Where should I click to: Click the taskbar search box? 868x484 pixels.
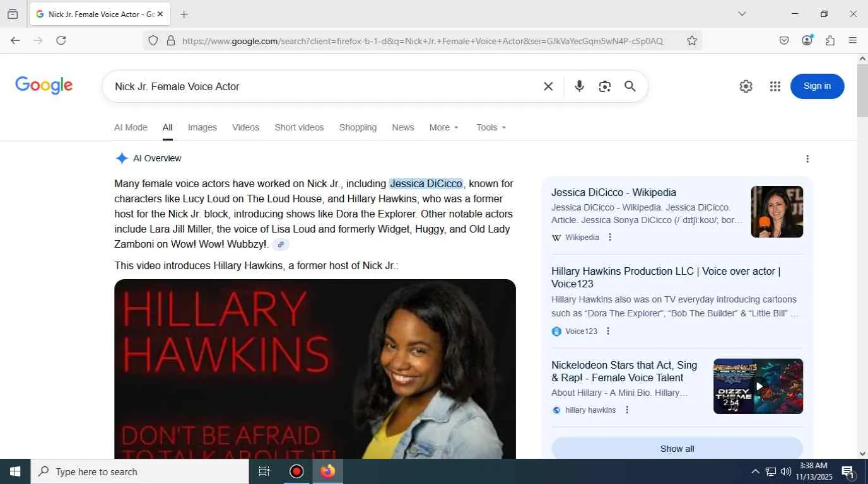[x=139, y=471]
